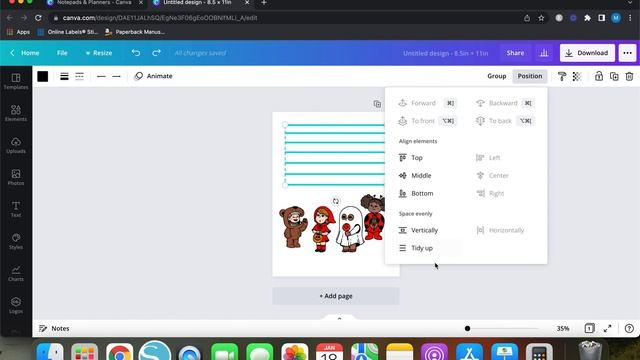Open the three-dots more options button
This screenshot has height=360, width=640.
[x=627, y=53]
